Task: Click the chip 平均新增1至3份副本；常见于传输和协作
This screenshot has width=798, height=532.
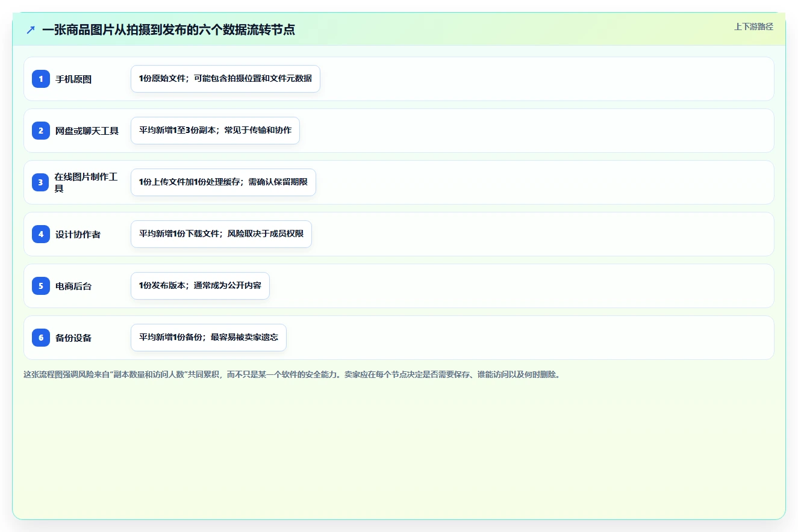Action: 215,131
